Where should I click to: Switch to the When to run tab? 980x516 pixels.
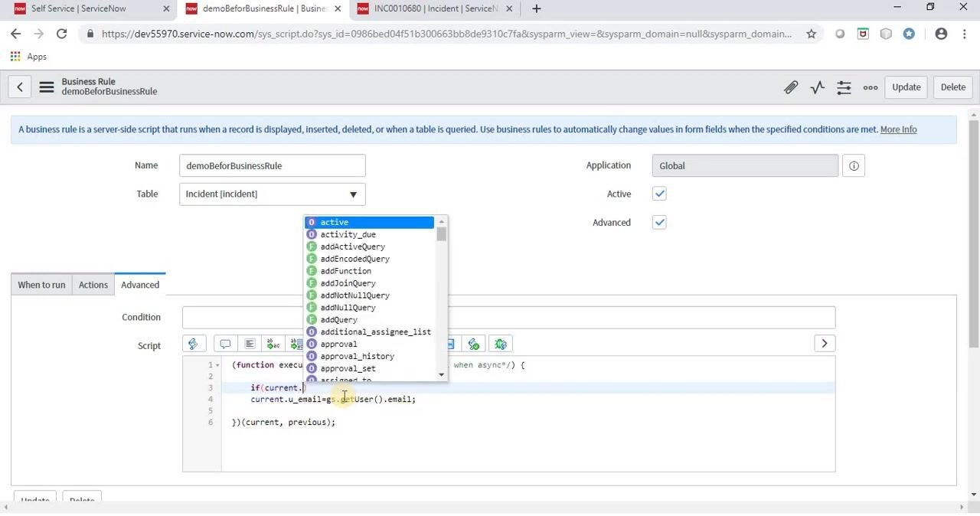coord(42,285)
